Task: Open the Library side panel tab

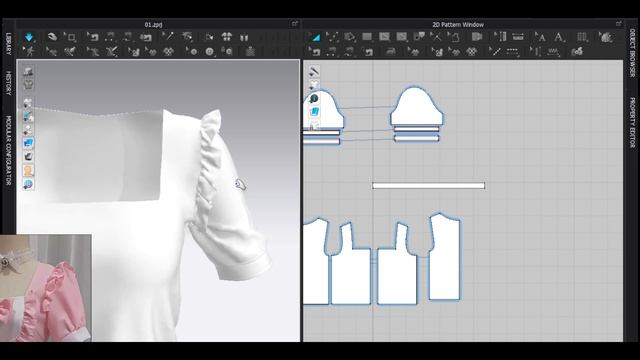Action: 8,44
